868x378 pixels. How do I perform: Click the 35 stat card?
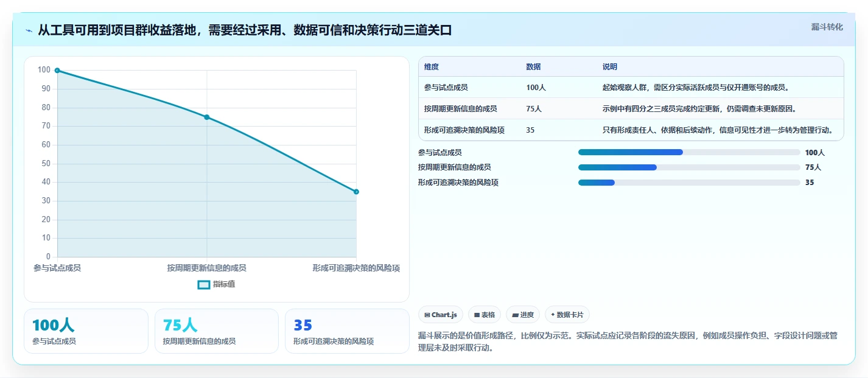tap(347, 331)
